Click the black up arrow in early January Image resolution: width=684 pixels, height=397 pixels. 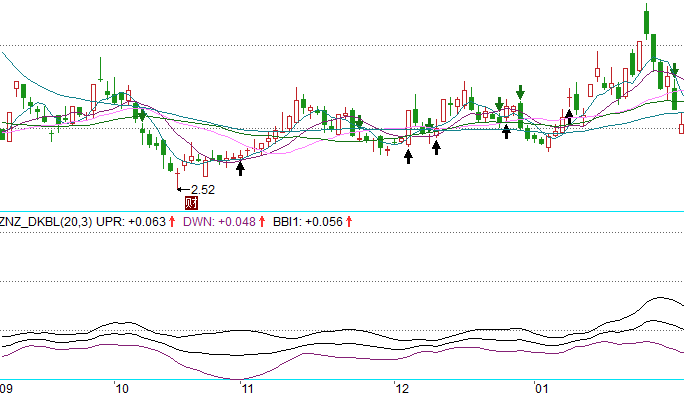point(569,117)
